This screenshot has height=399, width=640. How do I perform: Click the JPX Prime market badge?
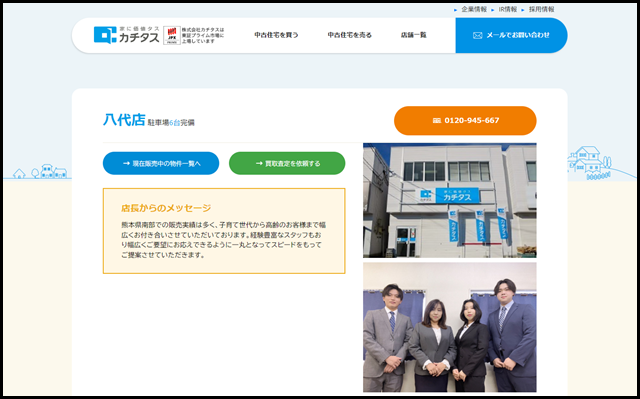coord(172,35)
